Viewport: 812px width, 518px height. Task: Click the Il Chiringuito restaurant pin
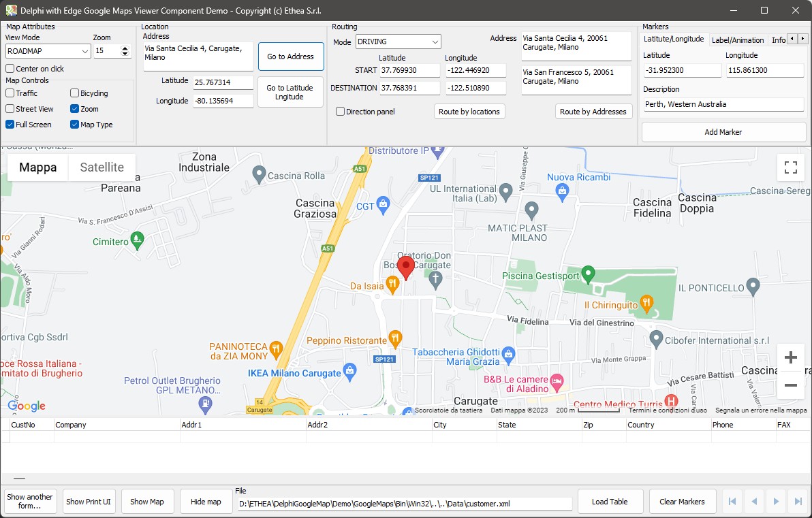pyautogui.click(x=646, y=304)
